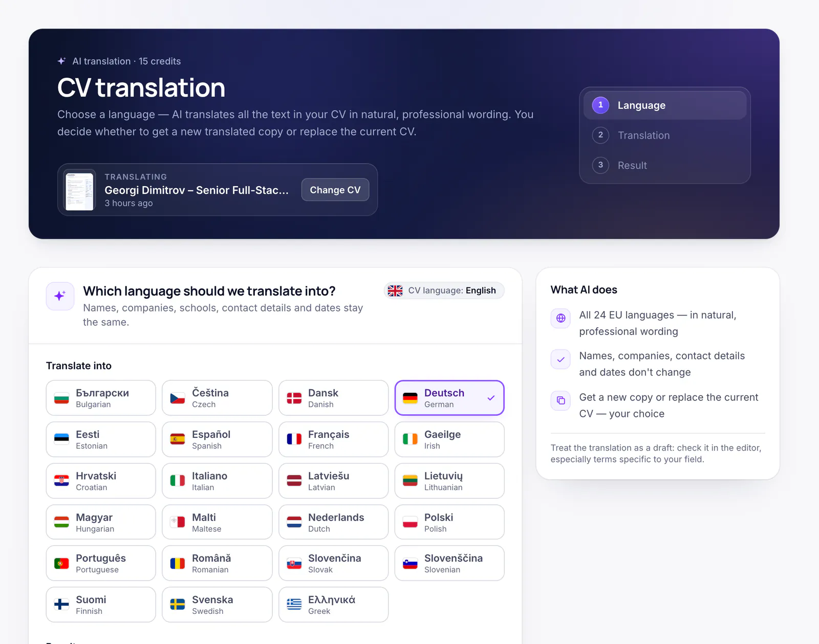
Task: Choose Hrvatski Croatian language card
Action: [x=101, y=481]
